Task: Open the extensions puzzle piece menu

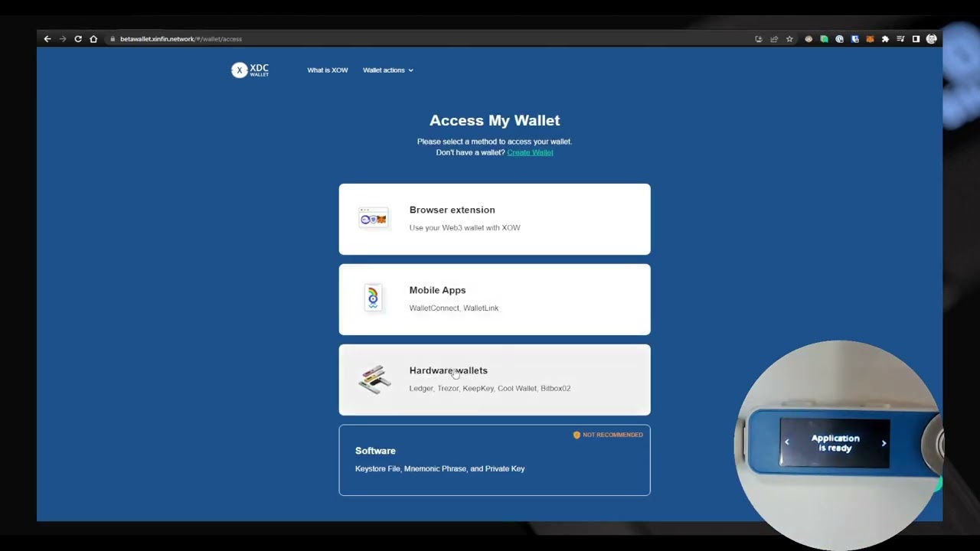Action: coord(885,39)
